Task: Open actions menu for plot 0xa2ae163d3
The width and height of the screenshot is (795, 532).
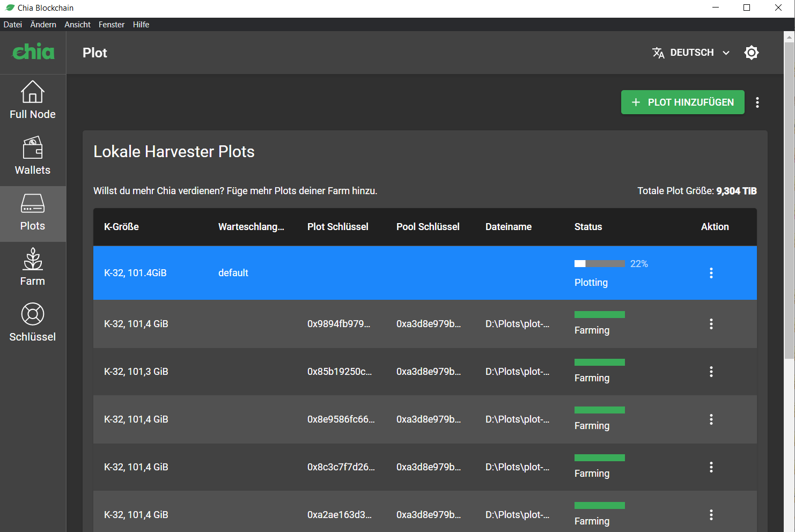Action: point(711,515)
